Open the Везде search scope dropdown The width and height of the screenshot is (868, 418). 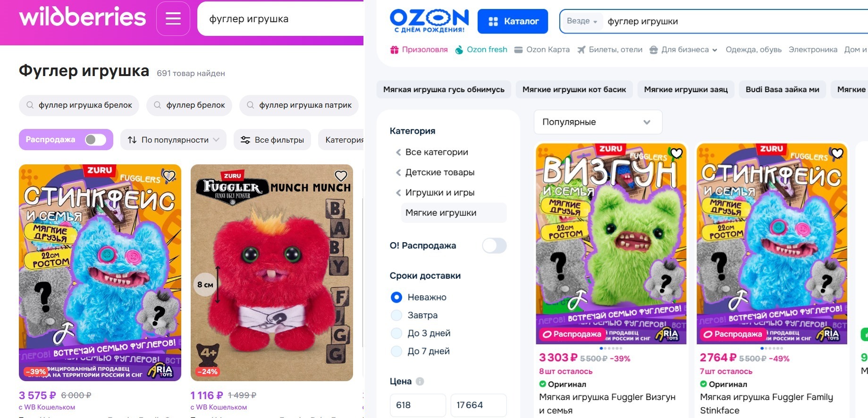582,21
